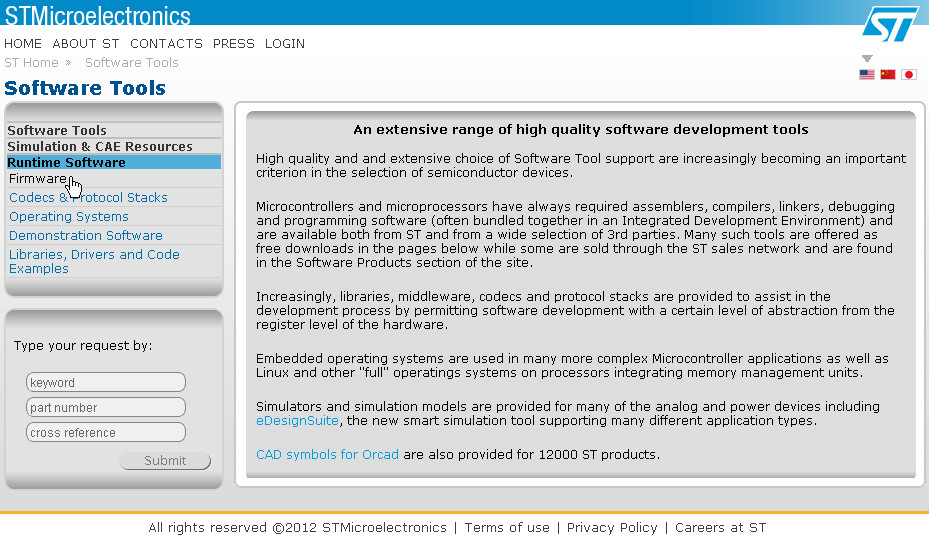Click the 'All rights reserved ©2012 STMicroelectronics' text
The height and width of the screenshot is (556, 929).
tap(297, 528)
